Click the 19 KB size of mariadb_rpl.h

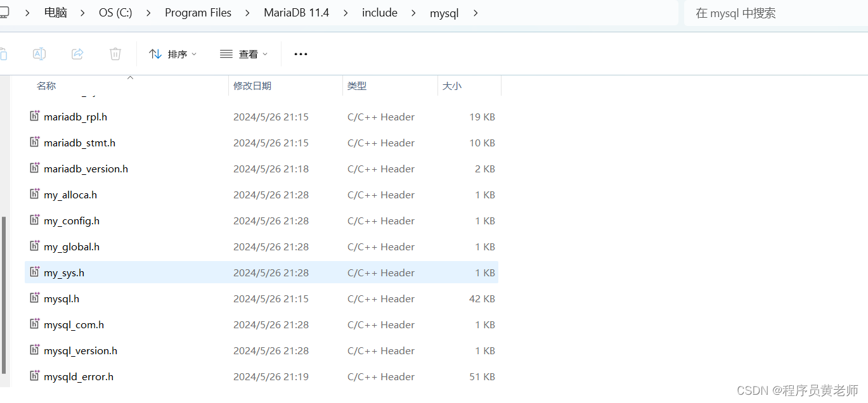482,117
